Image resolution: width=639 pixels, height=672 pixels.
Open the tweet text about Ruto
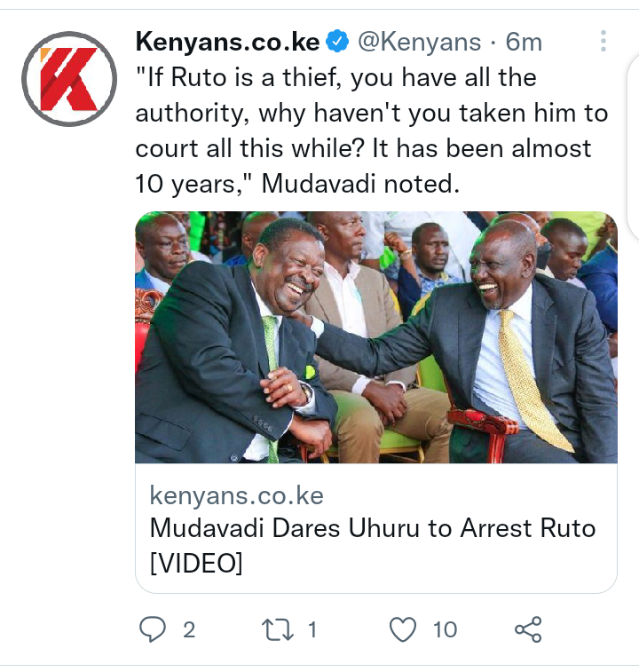(x=372, y=130)
